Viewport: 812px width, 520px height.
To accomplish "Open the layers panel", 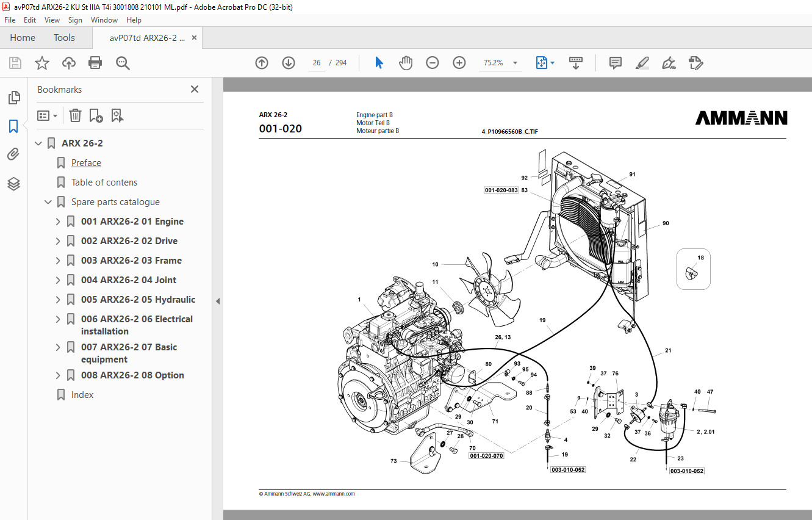I will (13, 184).
